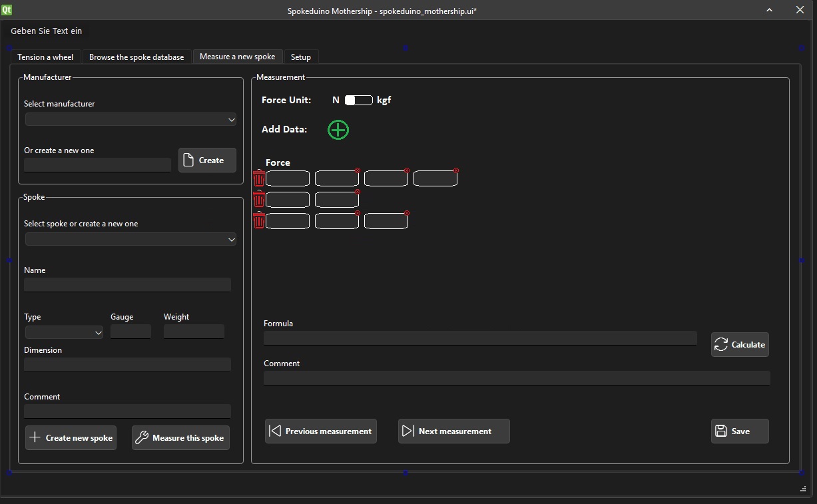The width and height of the screenshot is (817, 504).
Task: Expand the Select spoke combo box
Action: [x=131, y=240]
